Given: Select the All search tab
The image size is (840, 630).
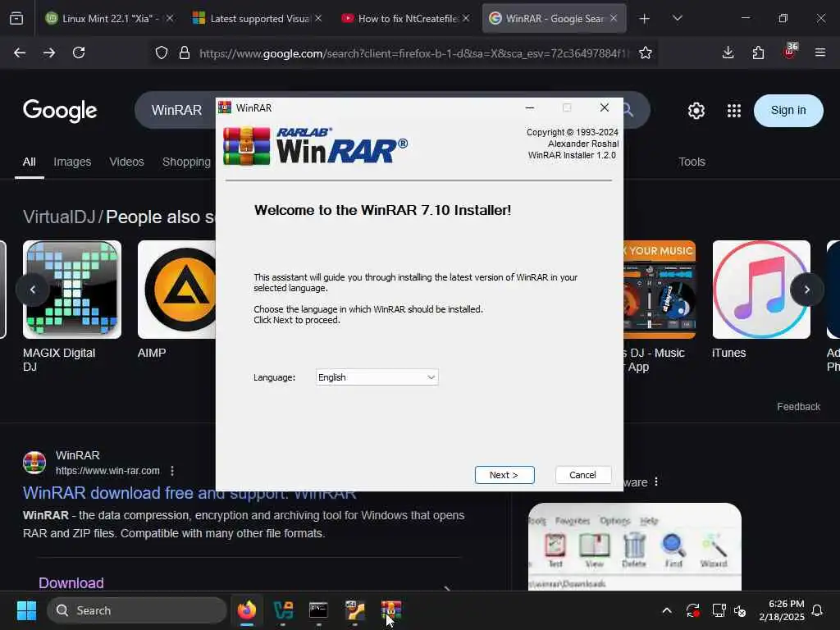Looking at the screenshot, I should point(29,162).
